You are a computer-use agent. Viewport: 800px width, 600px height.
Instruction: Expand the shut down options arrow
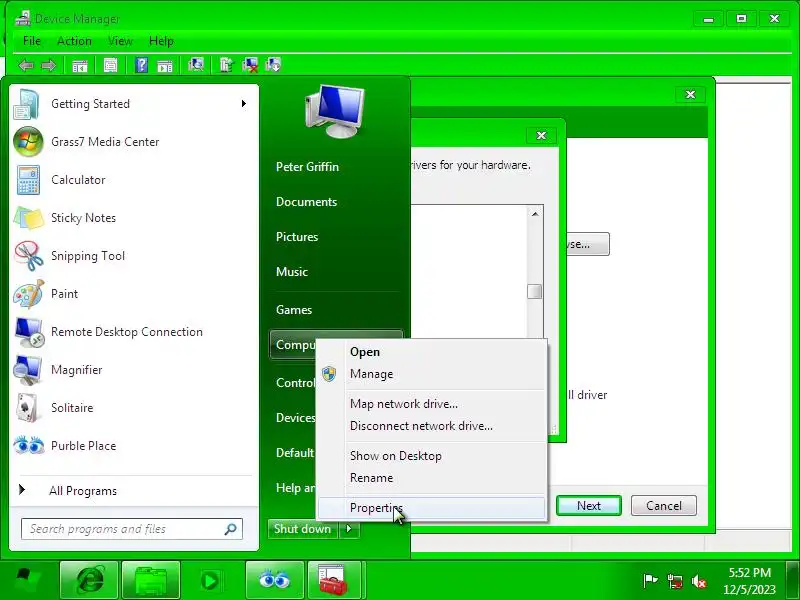[x=349, y=529]
